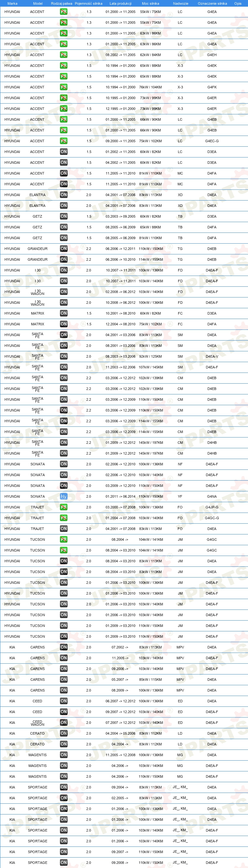Click the ON icon in SPORTAGE 09.2008 row
Screen dimensions: 248x868
point(63,863)
